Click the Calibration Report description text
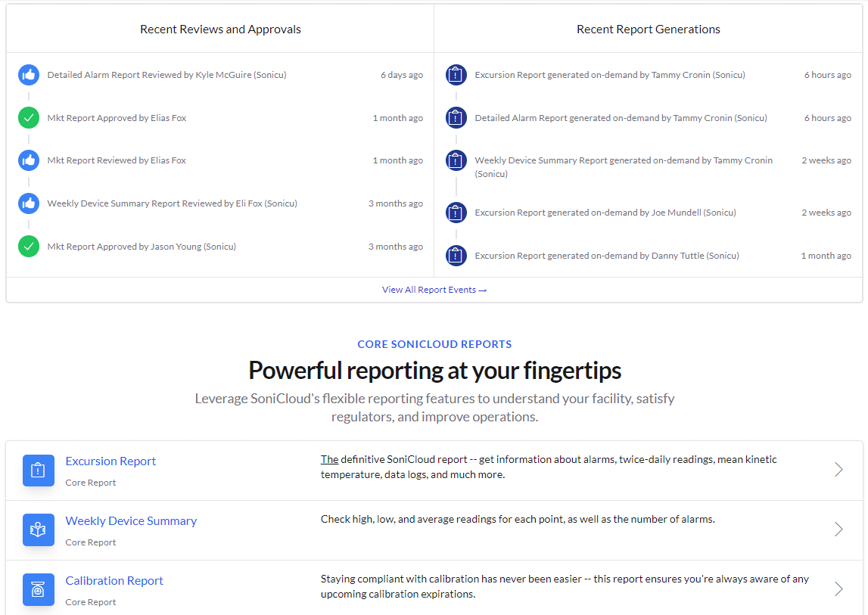 [x=565, y=586]
